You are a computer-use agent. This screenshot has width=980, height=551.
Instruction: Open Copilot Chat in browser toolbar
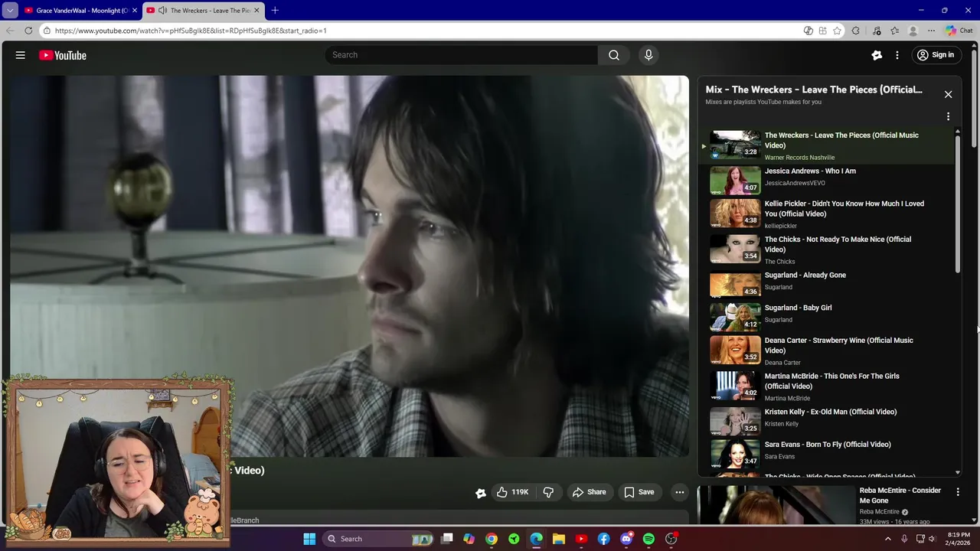(959, 31)
